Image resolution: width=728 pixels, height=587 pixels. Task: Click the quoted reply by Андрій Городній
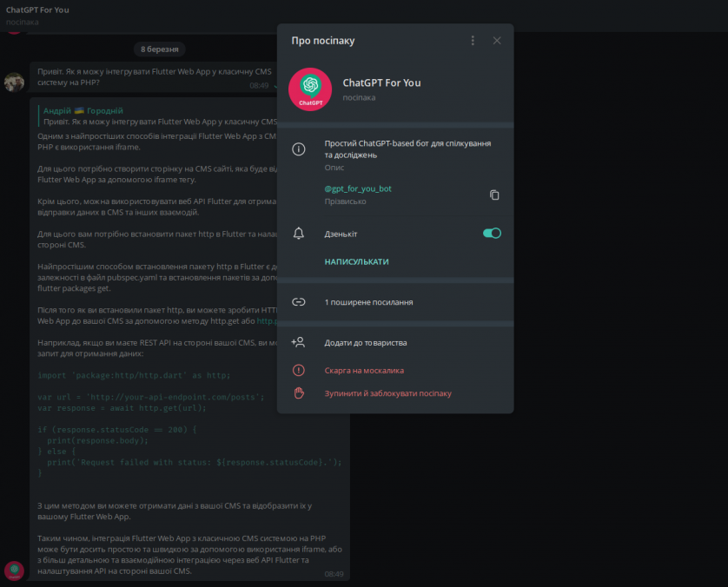click(158, 116)
